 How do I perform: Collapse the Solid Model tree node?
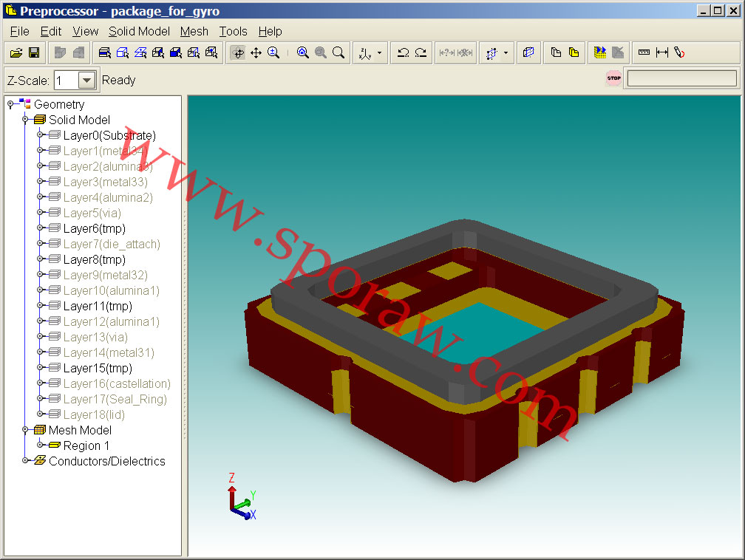[25, 120]
